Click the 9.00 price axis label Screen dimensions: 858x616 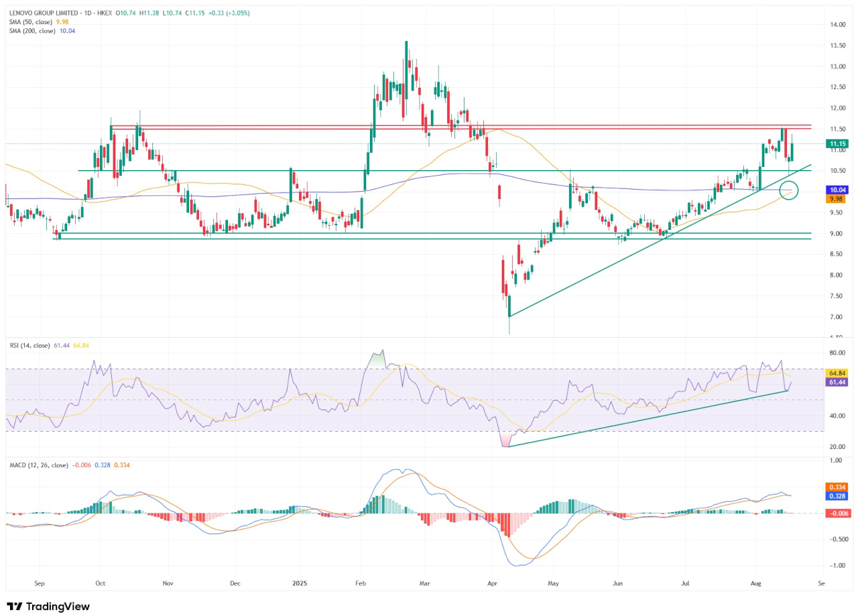(838, 233)
